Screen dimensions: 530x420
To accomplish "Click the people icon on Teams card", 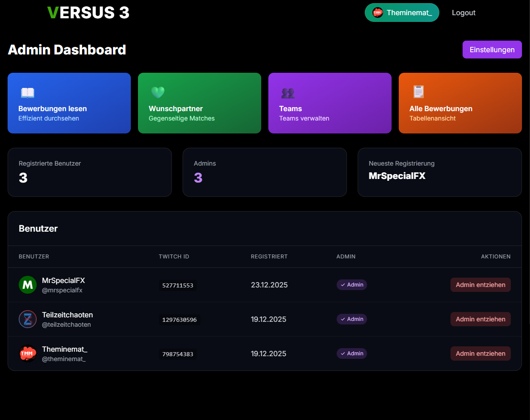I will pyautogui.click(x=288, y=93).
